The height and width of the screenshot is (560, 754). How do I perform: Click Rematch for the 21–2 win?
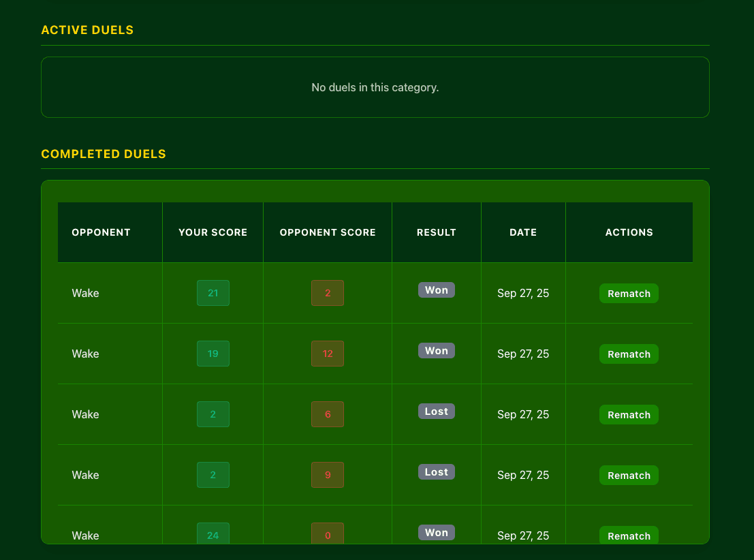629,294
